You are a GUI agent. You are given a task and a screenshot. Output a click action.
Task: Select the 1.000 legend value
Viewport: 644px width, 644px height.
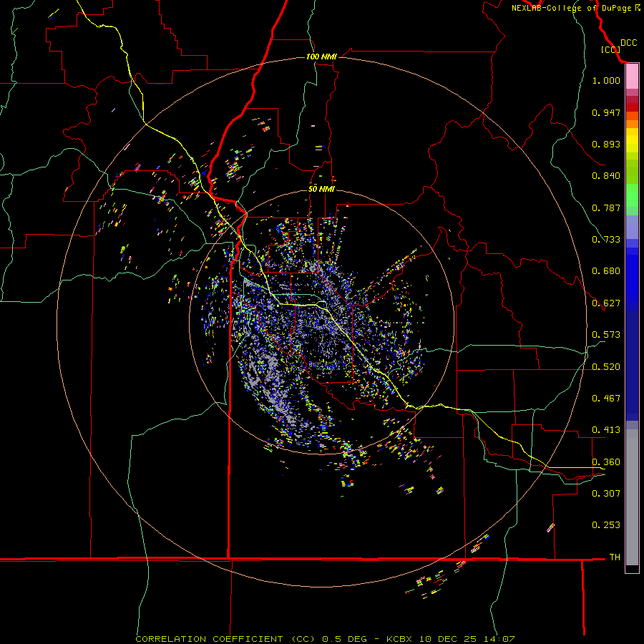(606, 80)
